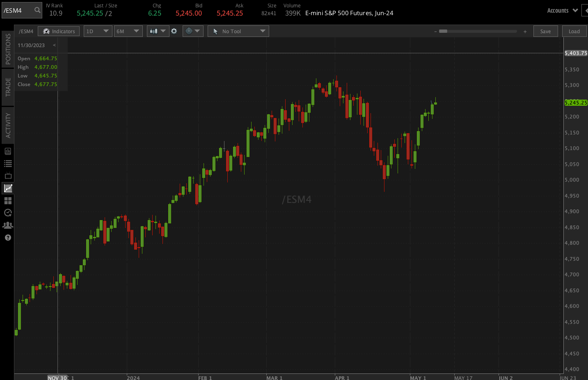Screen dimensions: 588x380
Task: Open the 6M range dropdown
Action: (x=128, y=31)
